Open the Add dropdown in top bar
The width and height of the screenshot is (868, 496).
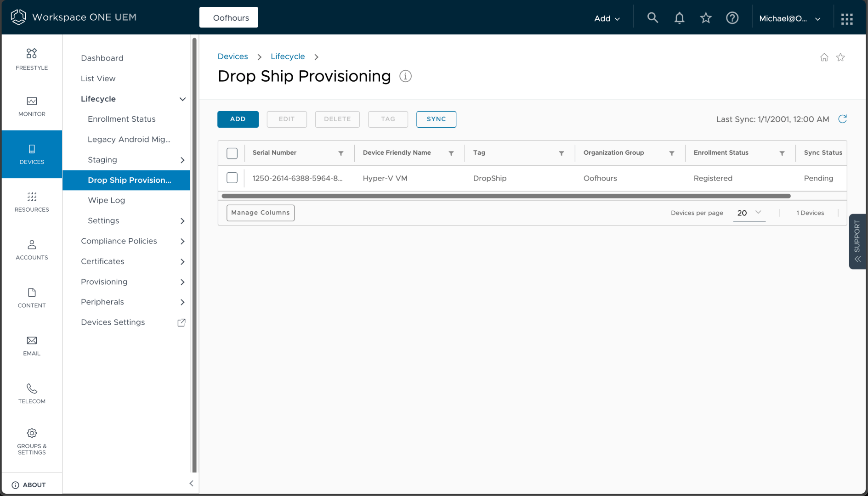coord(607,18)
